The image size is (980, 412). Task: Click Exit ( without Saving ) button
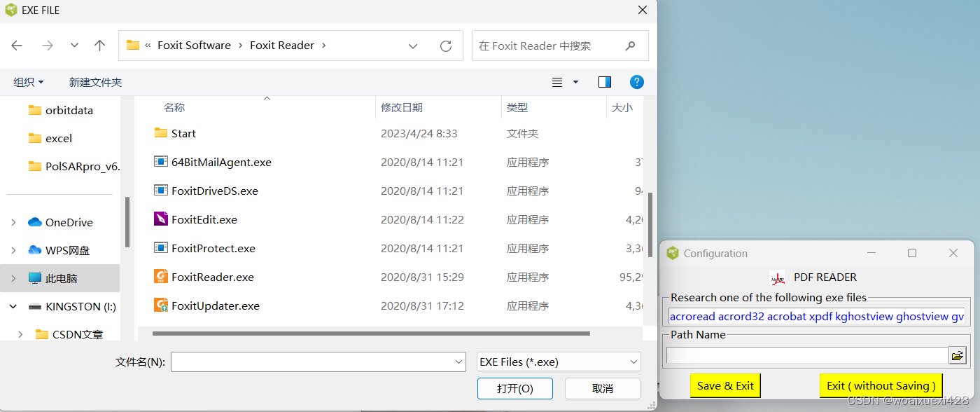881,385
